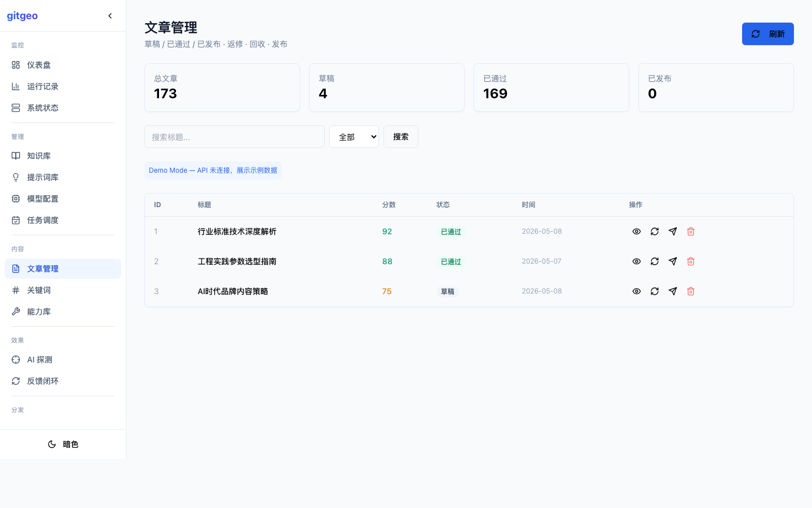Open 关键词 in the sidebar
The height and width of the screenshot is (508, 812).
coord(63,290)
